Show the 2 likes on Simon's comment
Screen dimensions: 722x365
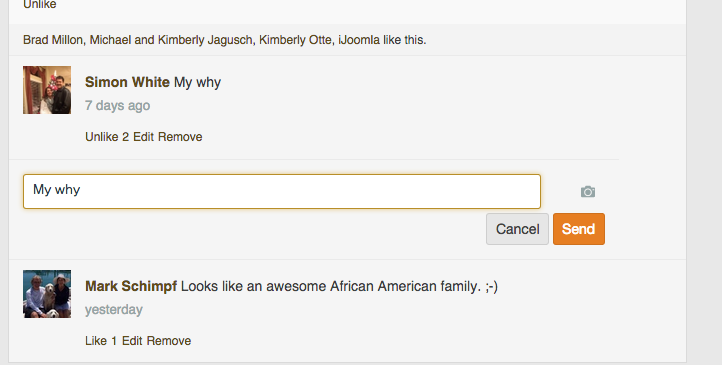(125, 137)
